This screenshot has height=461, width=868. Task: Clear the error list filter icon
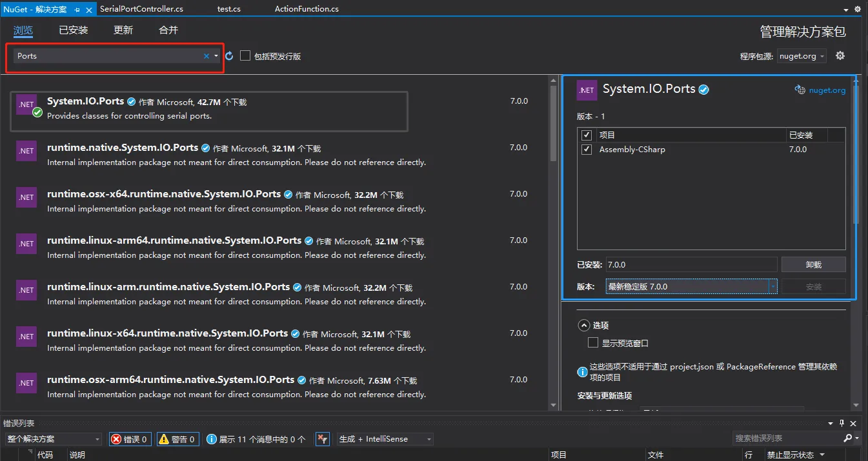pos(323,439)
